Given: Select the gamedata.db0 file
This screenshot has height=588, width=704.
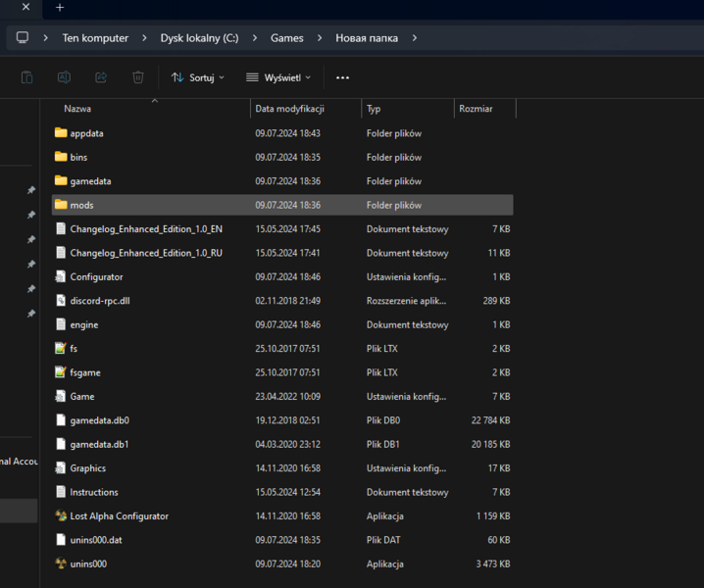Looking at the screenshot, I should 99,420.
